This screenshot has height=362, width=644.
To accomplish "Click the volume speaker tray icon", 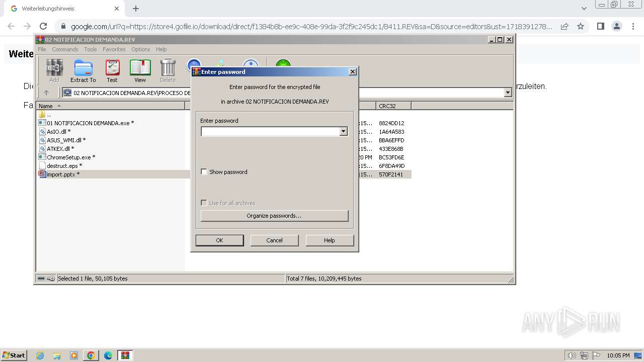I will [x=572, y=355].
